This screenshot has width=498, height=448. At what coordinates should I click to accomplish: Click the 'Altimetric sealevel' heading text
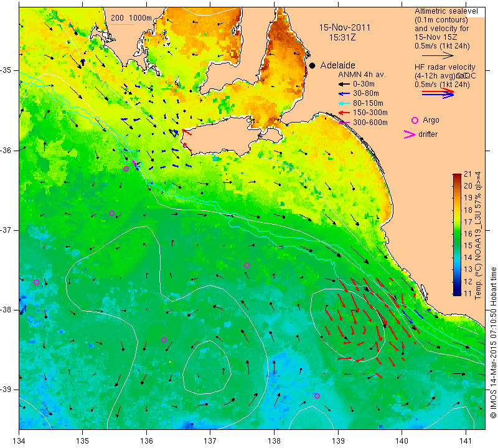(446, 11)
